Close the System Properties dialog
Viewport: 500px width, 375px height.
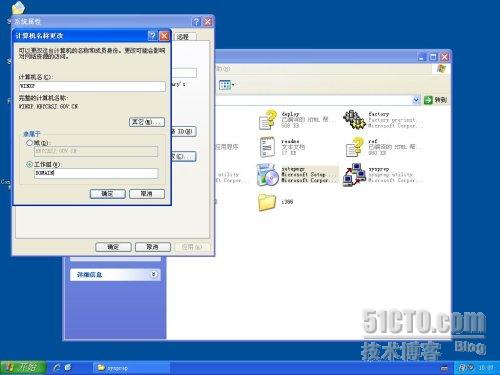click(x=208, y=22)
